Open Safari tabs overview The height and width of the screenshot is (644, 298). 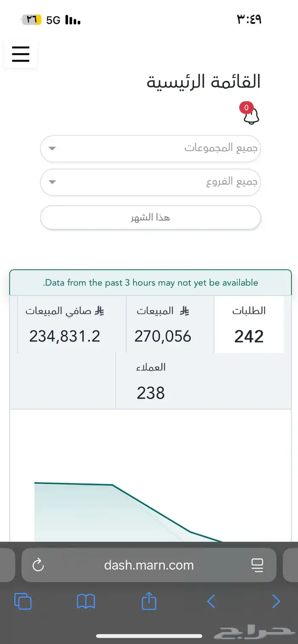click(23, 601)
